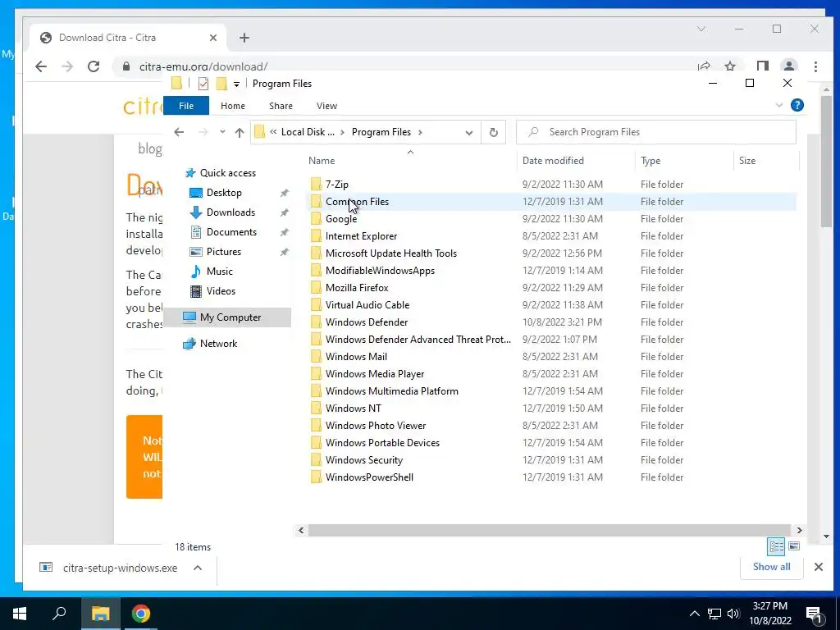The height and width of the screenshot is (630, 840).
Task: Switch to the Share ribbon tab
Action: pos(281,106)
